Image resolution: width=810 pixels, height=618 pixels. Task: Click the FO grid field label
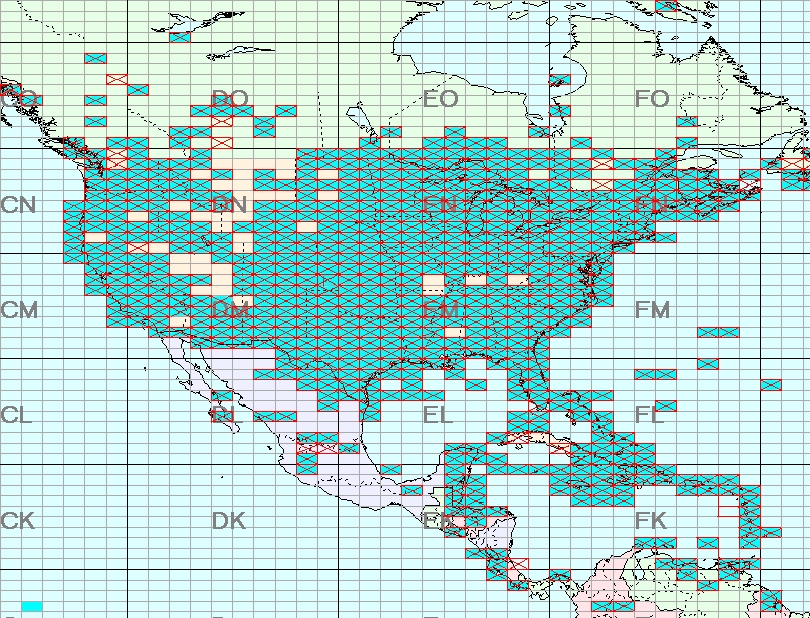tap(652, 99)
